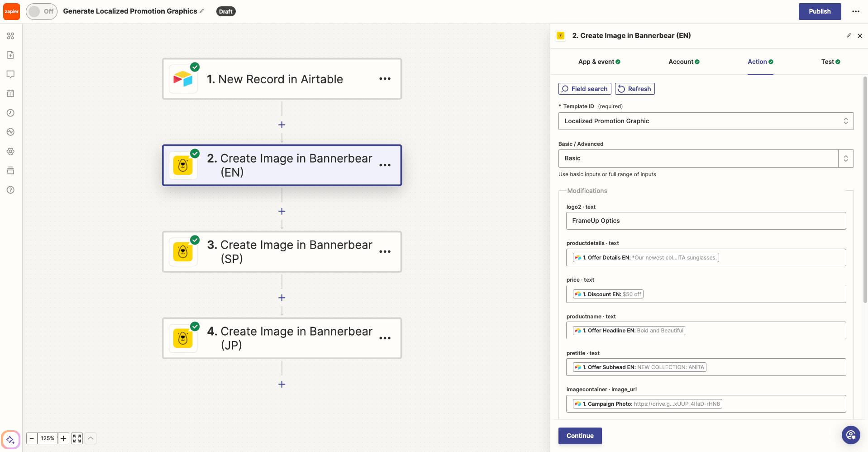This screenshot has width=868, height=452.
Task: Collapse the zoom toolbar with the chevron
Action: click(91, 438)
